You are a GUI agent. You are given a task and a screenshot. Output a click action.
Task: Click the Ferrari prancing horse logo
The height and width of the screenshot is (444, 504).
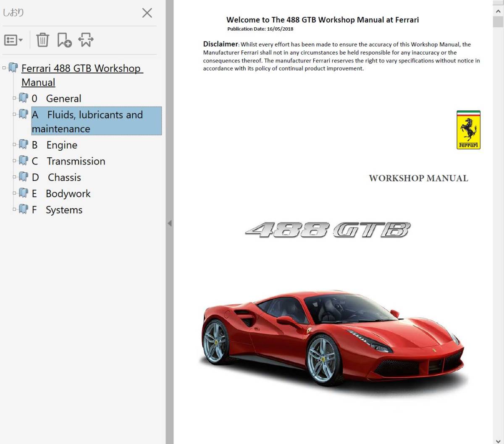[468, 130]
